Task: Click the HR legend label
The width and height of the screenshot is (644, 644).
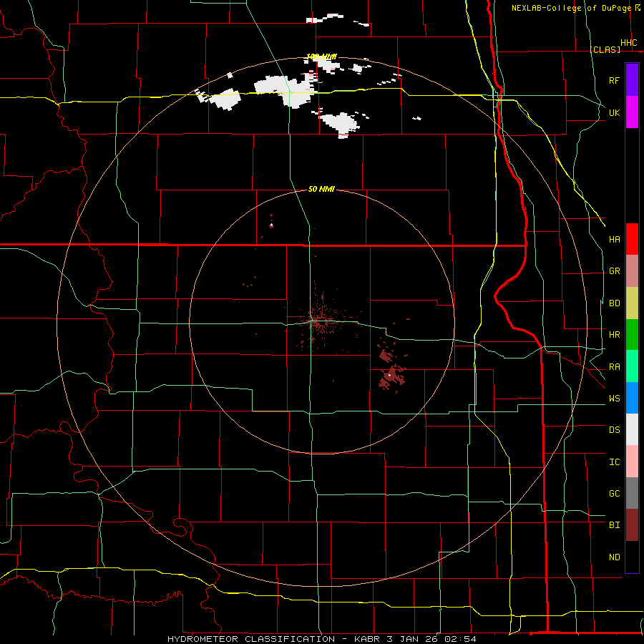Action: [x=614, y=335]
